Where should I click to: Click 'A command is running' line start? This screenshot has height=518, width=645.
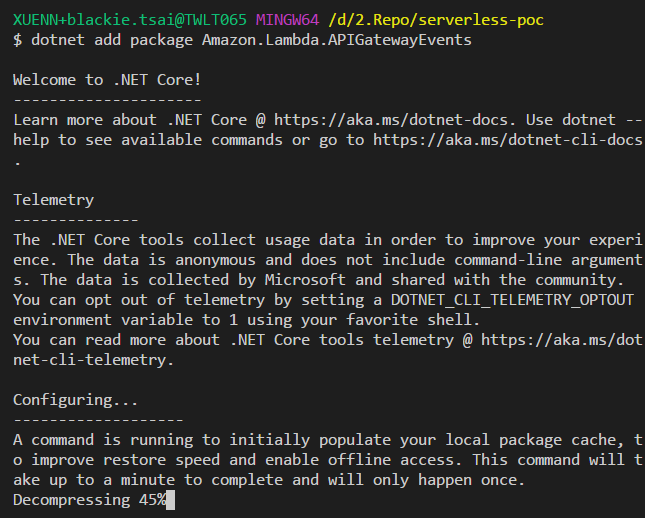(100, 439)
